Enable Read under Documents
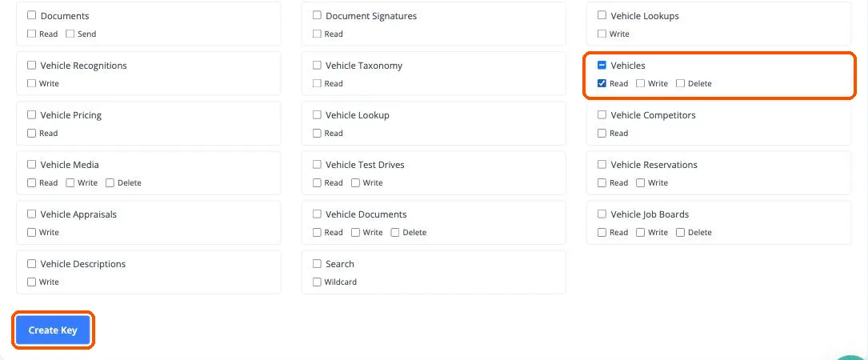Viewport: 868px width, 360px height. click(31, 34)
